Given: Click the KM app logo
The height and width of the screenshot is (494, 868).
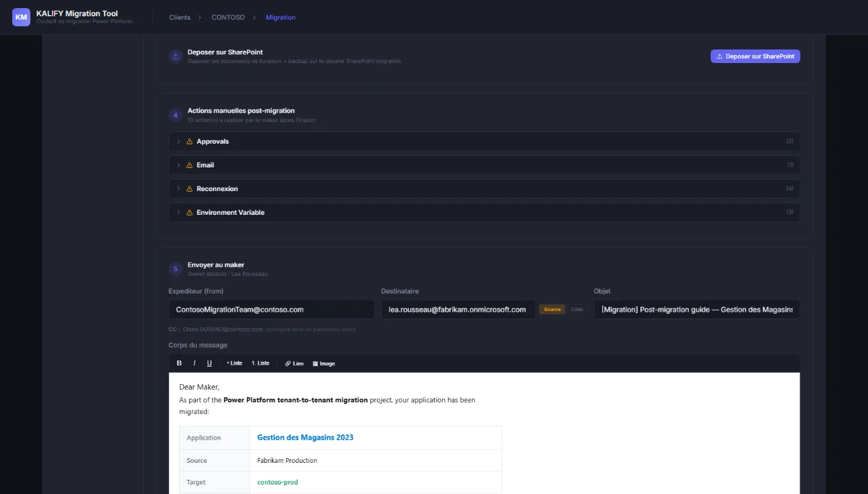Looking at the screenshot, I should (x=22, y=17).
